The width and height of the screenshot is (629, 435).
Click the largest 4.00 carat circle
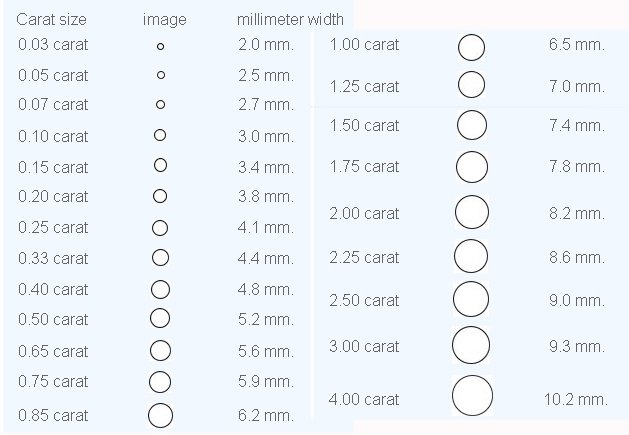click(472, 395)
